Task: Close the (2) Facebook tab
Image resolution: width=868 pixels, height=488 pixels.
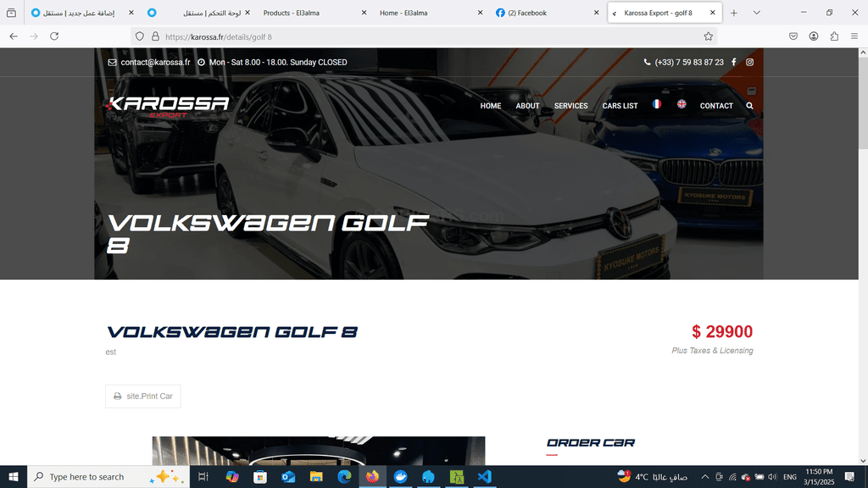Action: click(x=596, y=13)
